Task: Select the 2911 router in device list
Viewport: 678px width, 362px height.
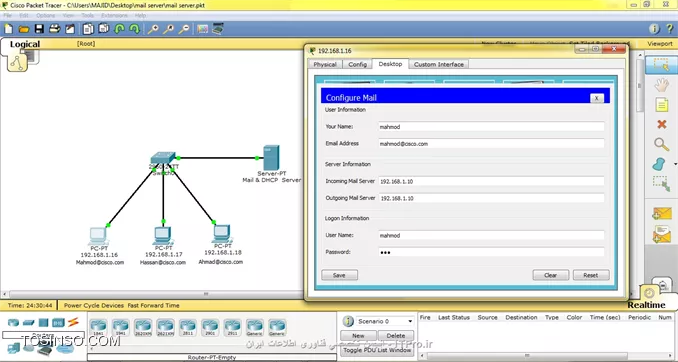Action: pyautogui.click(x=232, y=327)
